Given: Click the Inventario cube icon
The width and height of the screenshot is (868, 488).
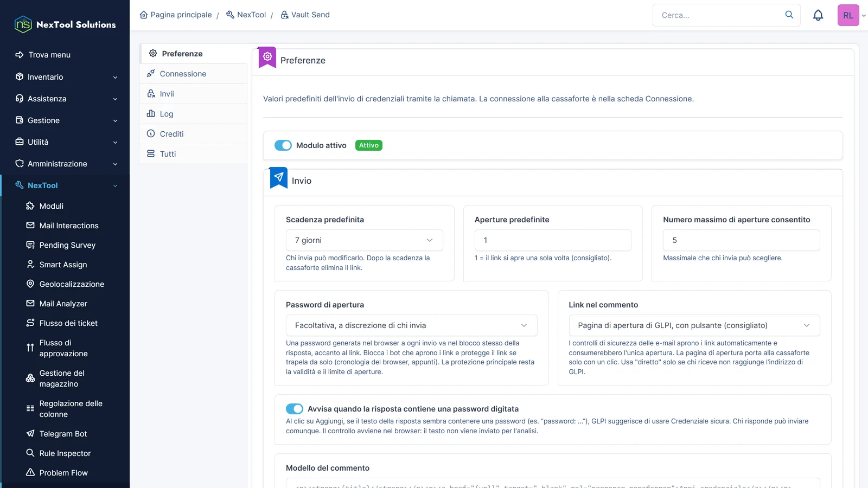Looking at the screenshot, I should tap(20, 76).
